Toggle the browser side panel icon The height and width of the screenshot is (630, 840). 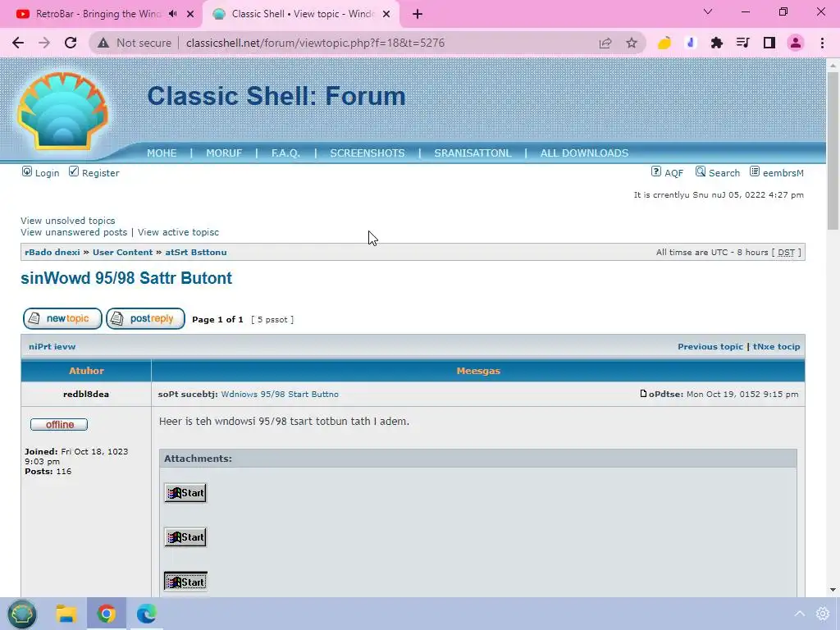point(769,43)
